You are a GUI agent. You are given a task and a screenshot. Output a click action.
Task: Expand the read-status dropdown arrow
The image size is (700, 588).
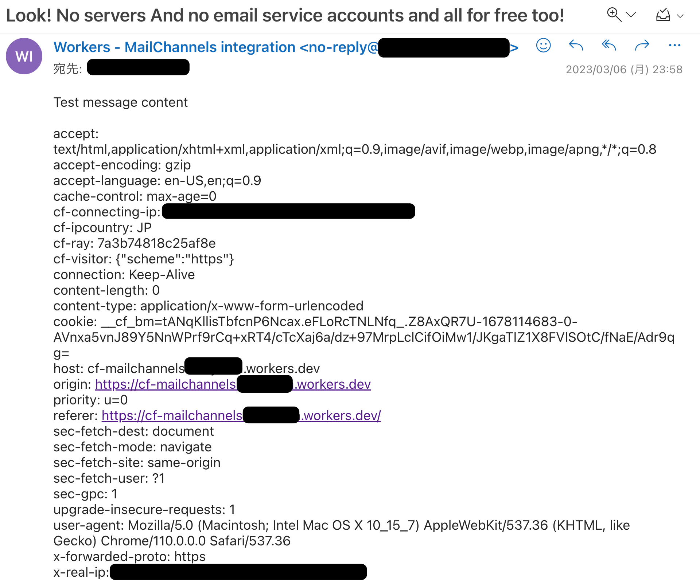tap(680, 16)
